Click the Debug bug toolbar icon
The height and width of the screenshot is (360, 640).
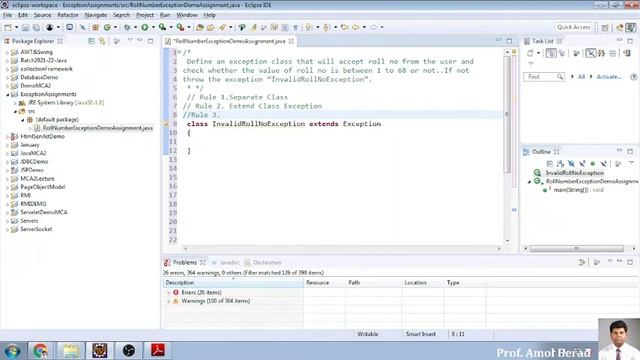tap(127, 27)
